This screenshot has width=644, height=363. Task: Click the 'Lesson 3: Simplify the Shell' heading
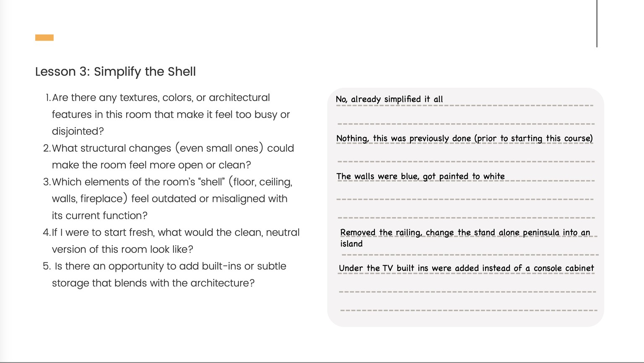[115, 72]
